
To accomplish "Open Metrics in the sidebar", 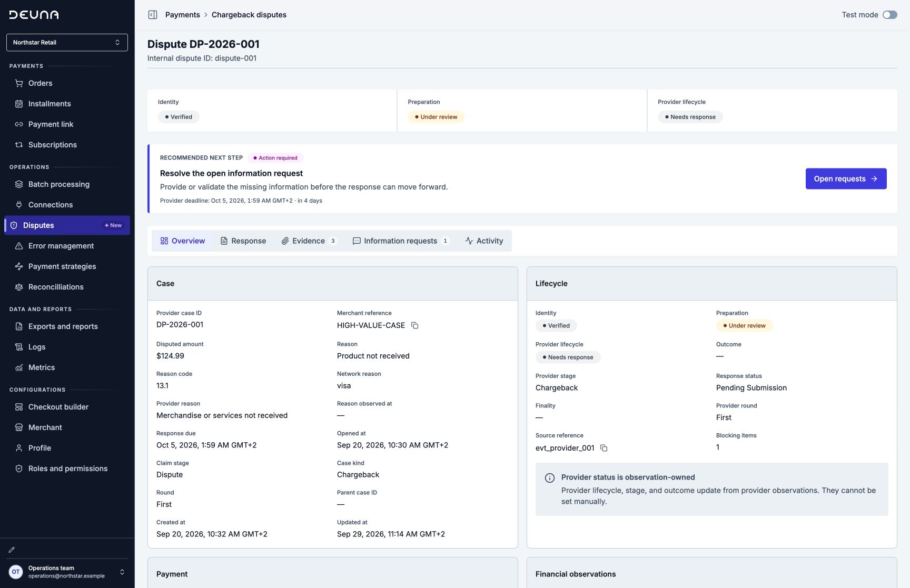I will point(67,367).
